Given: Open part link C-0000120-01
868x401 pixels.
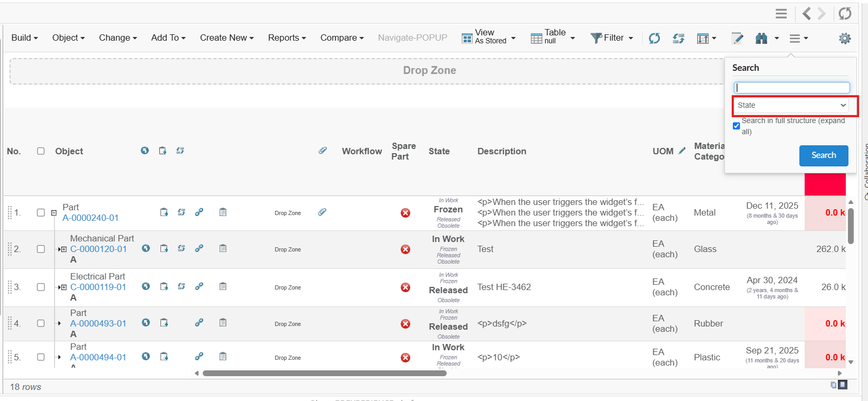Looking at the screenshot, I should coord(98,249).
